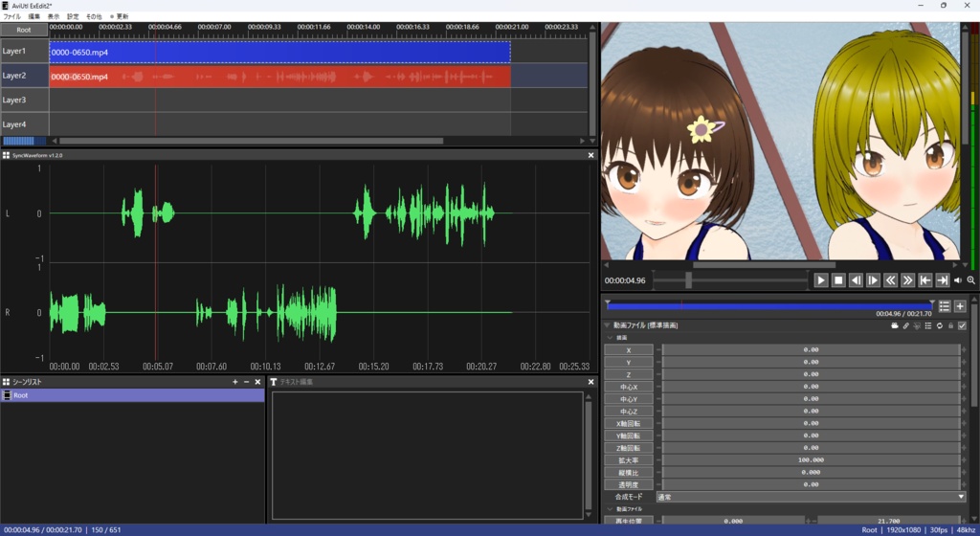This screenshot has height=536, width=980.
Task: Jump to the end of the timeline
Action: 943,280
